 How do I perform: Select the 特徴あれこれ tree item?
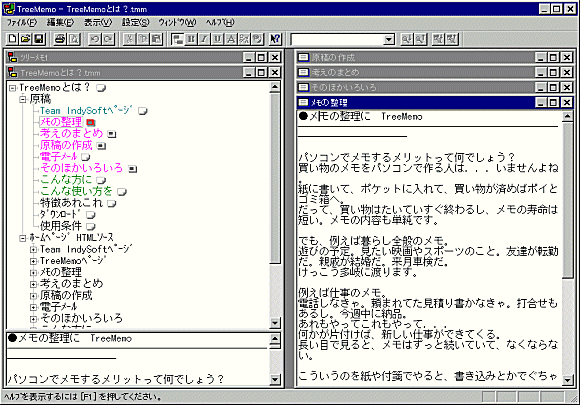click(x=71, y=203)
